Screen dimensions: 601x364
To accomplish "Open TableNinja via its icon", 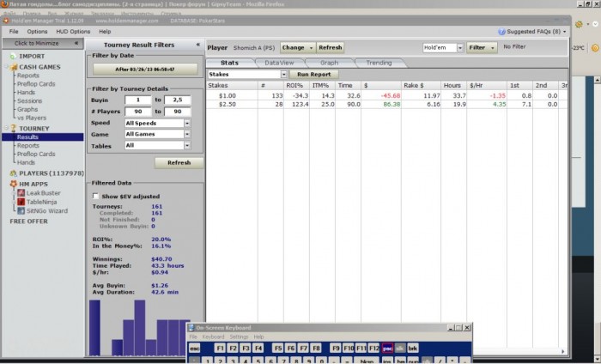I will (x=21, y=202).
